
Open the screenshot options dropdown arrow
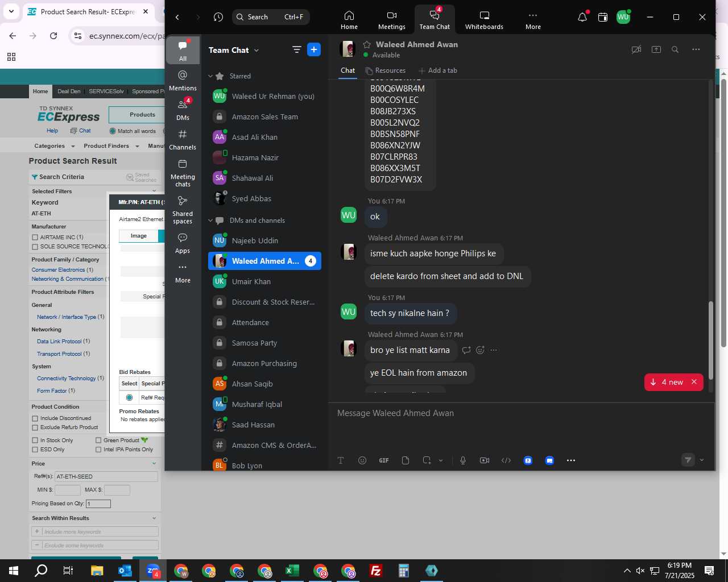pyautogui.click(x=441, y=460)
